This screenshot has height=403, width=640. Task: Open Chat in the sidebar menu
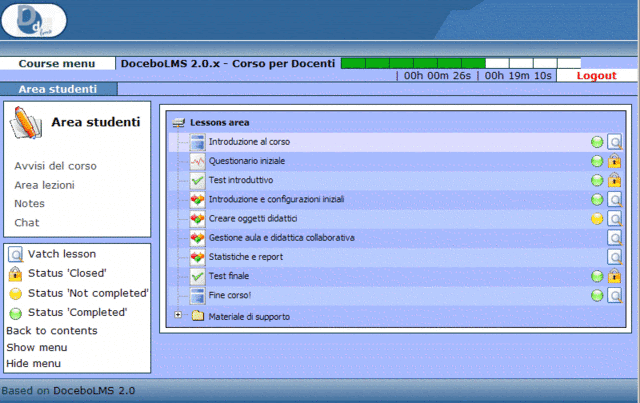coord(27,223)
